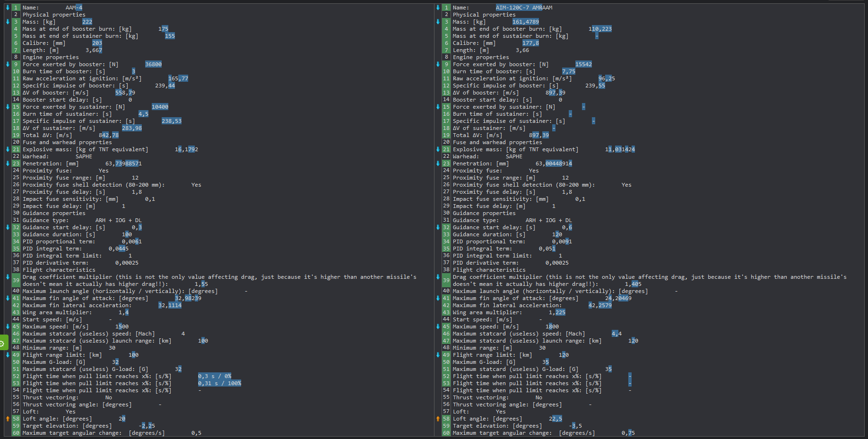Click blue arrow beside Name line in AMRAAM pane
Screen dimensions: 868x439
coord(438,8)
